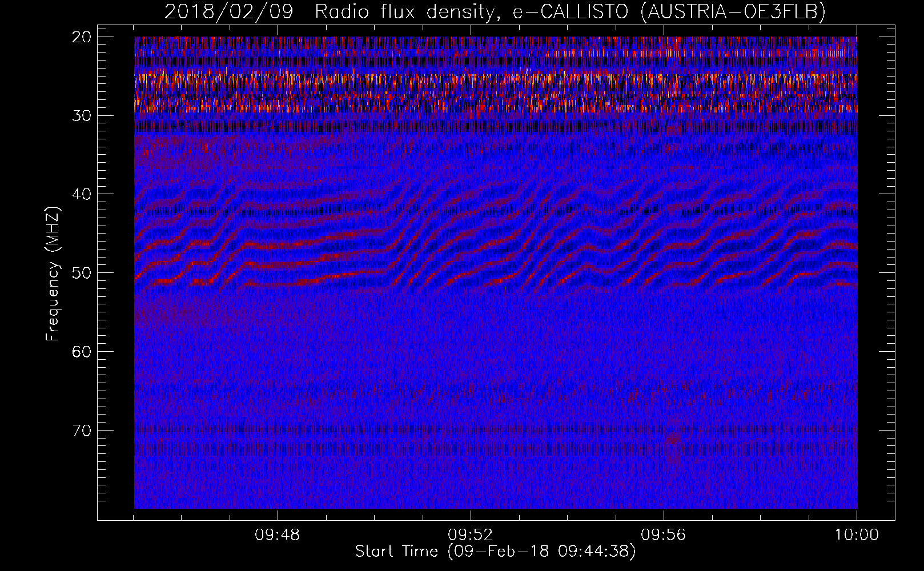Image resolution: width=924 pixels, height=571 pixels.
Task: Click the 'Start Time (09-Feb-18 09:44:38)' label
Action: [x=495, y=552]
